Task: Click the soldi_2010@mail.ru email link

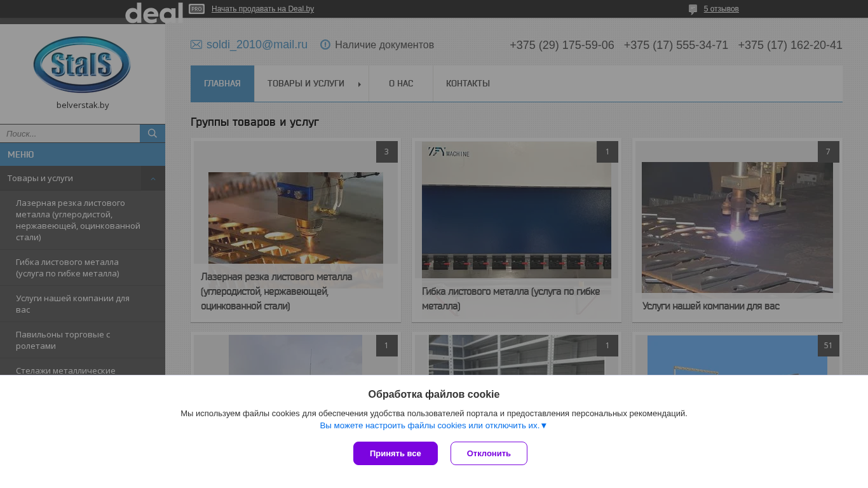Action: pyautogui.click(x=257, y=44)
